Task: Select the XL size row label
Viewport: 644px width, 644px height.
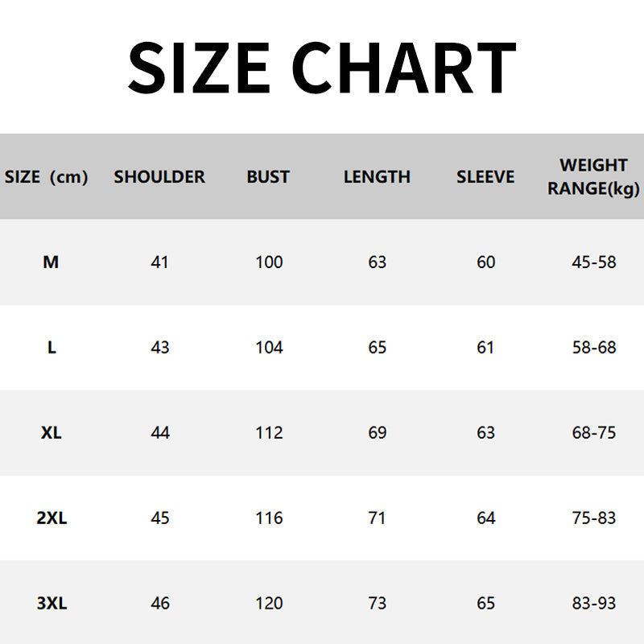Action: (x=52, y=433)
